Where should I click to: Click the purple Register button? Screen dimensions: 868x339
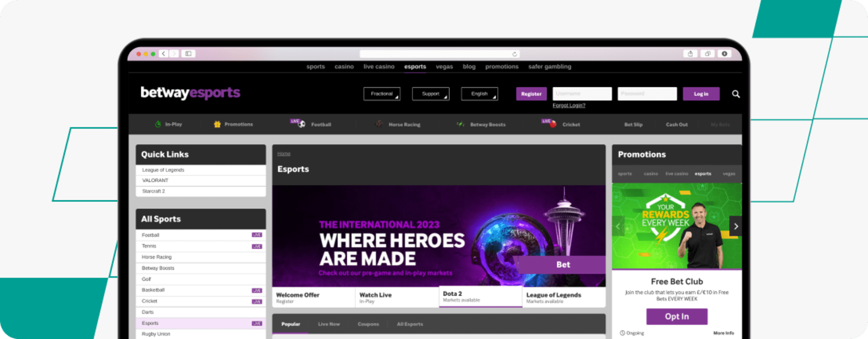[531, 94]
